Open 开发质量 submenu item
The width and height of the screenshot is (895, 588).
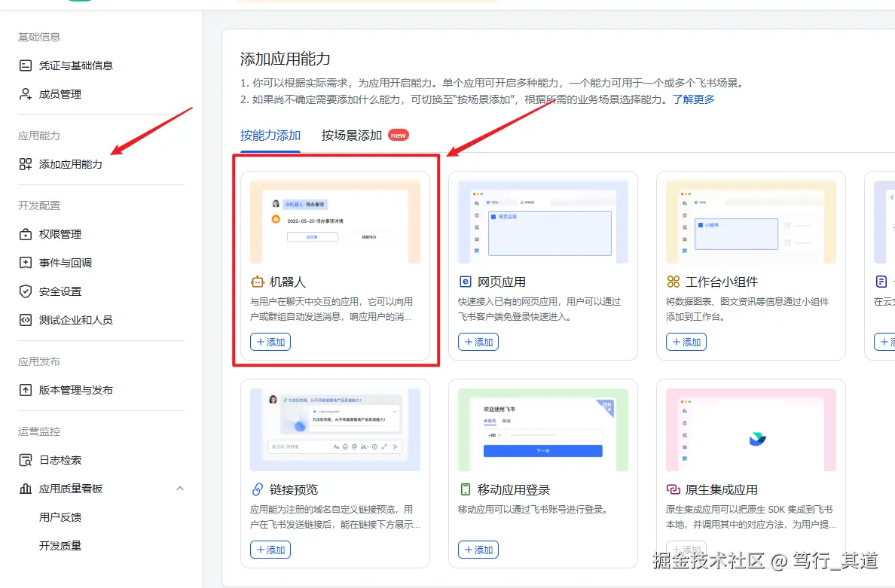point(60,546)
